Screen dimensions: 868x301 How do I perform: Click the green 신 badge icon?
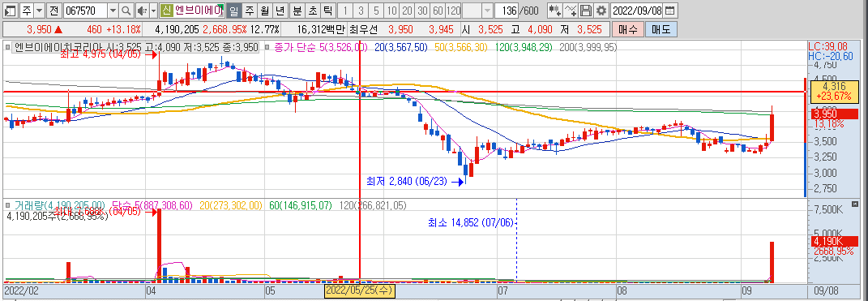166,10
